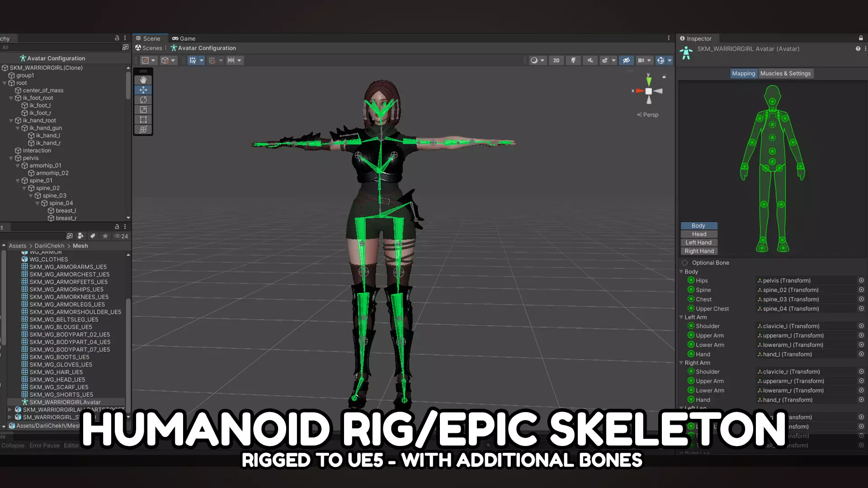This screenshot has height=488, width=868.
Task: Select the Scale tool
Action: click(x=143, y=110)
